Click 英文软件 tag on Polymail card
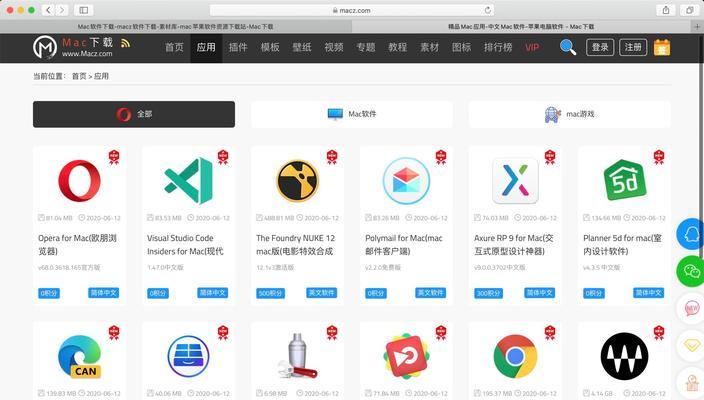The height and width of the screenshot is (400, 704). click(431, 293)
